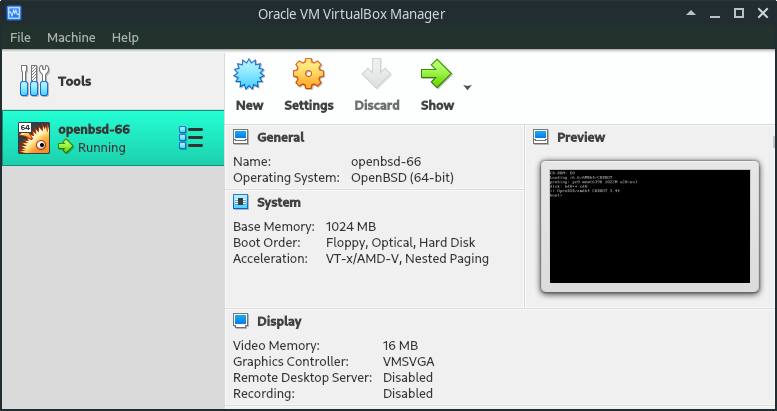777x411 pixels.
Task: Select the openbsd-66 virtual machine
Action: click(x=93, y=138)
